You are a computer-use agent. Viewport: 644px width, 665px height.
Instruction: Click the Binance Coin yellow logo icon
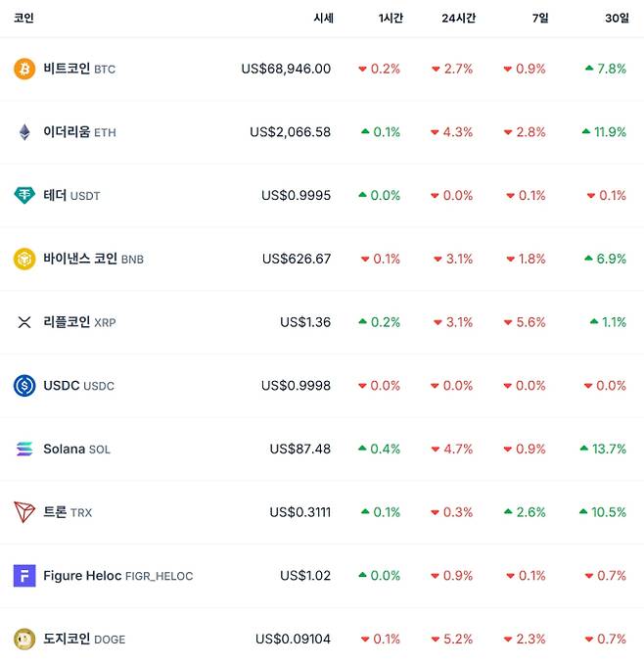pyautogui.click(x=24, y=259)
